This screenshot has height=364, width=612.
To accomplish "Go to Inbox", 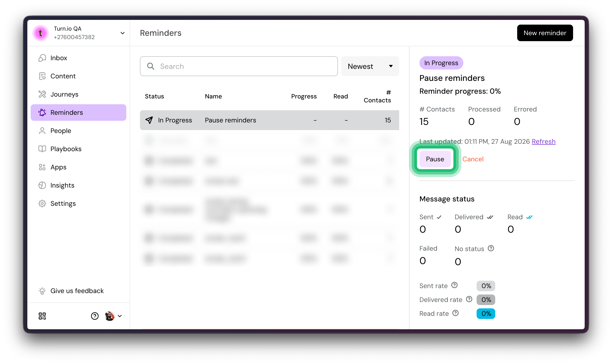I will [x=78, y=58].
